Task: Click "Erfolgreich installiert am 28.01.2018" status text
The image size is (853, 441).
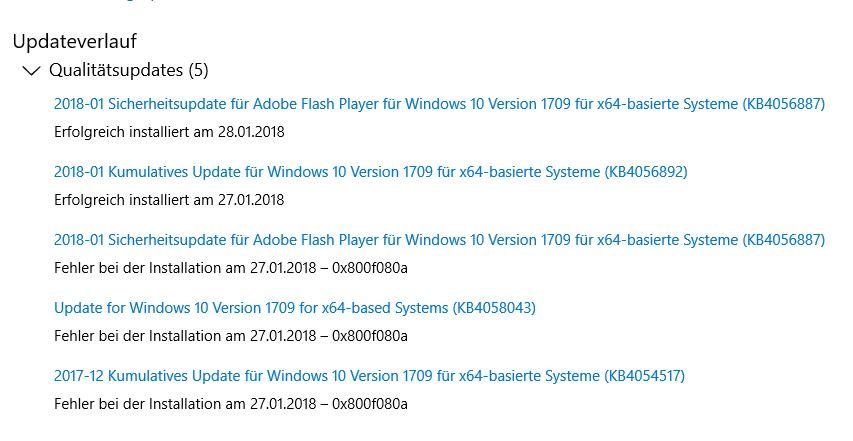Action: point(168,131)
